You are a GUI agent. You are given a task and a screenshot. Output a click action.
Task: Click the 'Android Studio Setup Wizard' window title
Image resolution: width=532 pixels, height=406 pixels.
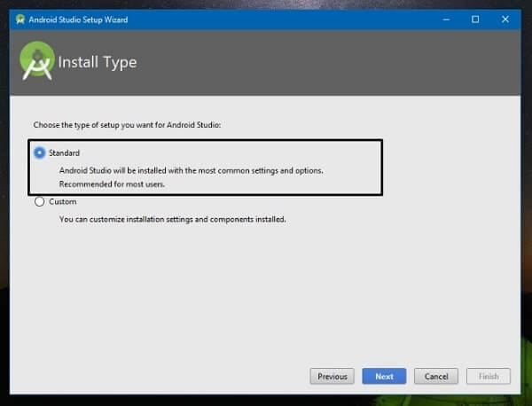[x=78, y=20]
